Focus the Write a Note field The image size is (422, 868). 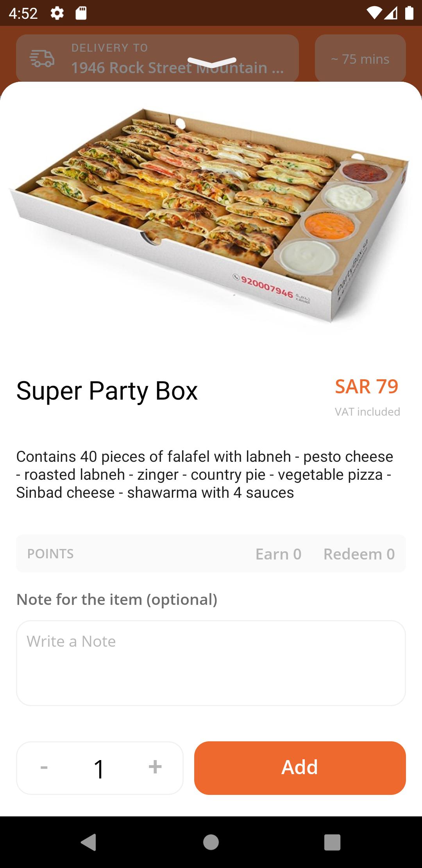[211, 663]
